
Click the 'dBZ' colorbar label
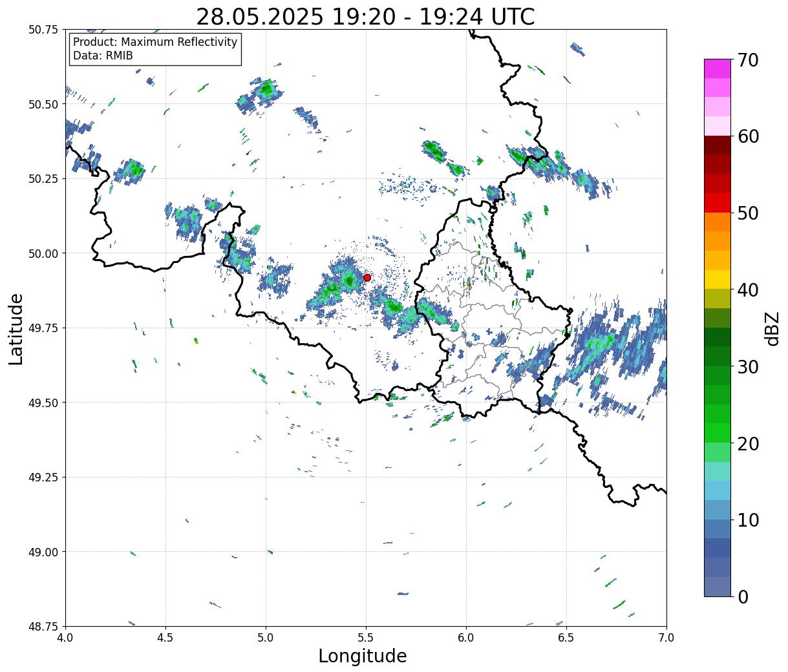click(x=772, y=328)
